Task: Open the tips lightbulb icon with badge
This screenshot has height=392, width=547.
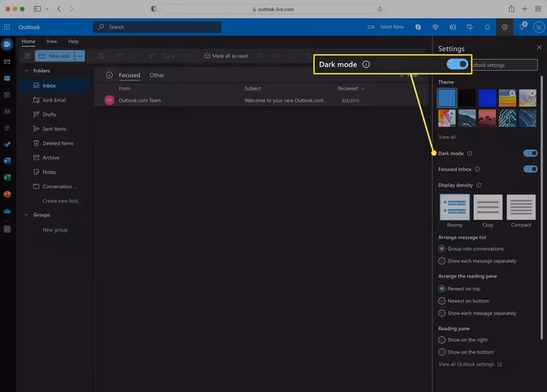Action: [x=522, y=26]
